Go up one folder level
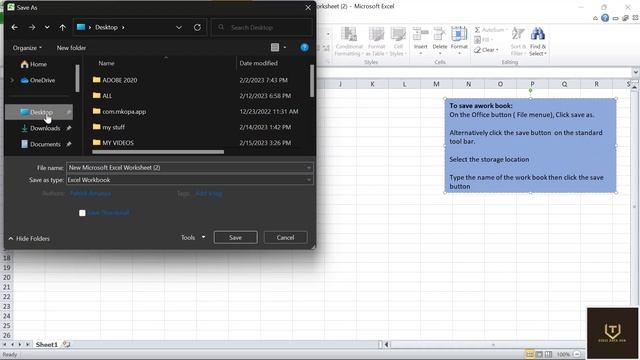 pyautogui.click(x=62, y=27)
